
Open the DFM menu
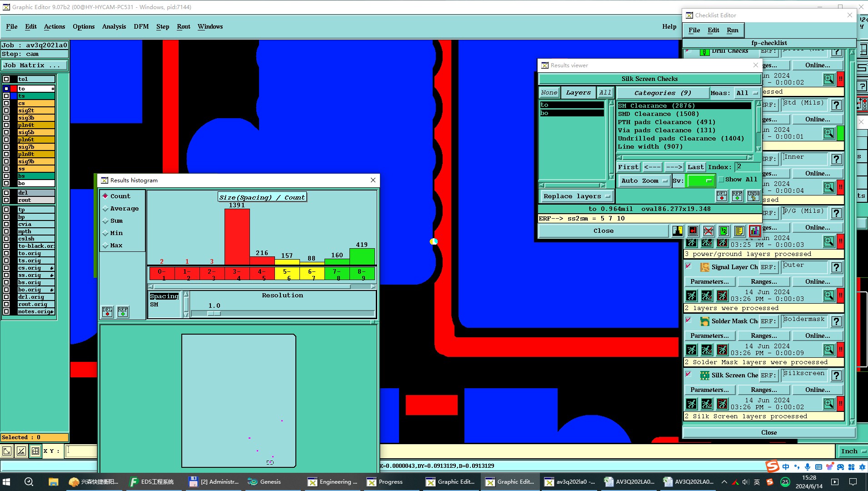(x=141, y=27)
